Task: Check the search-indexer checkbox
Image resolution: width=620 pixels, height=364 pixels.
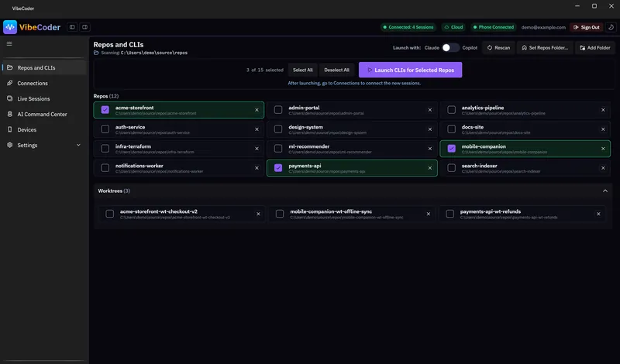Action: point(451,168)
